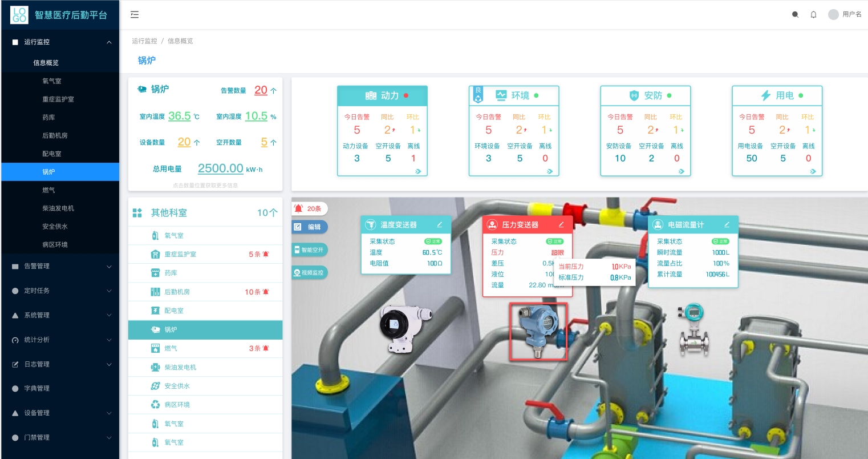Expand the 系统管理 menu

point(60,315)
